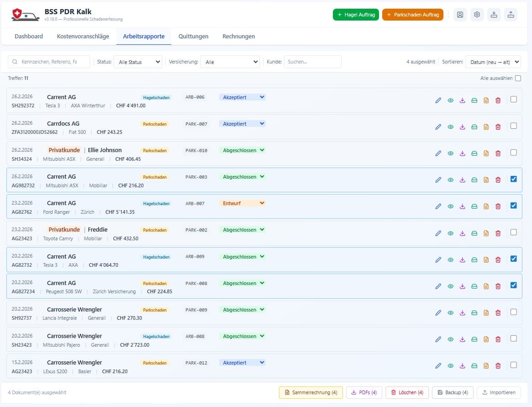This screenshot has height=407, width=532.
Task: Click orange document icon in ARB-007 row
Action: (x=486, y=206)
